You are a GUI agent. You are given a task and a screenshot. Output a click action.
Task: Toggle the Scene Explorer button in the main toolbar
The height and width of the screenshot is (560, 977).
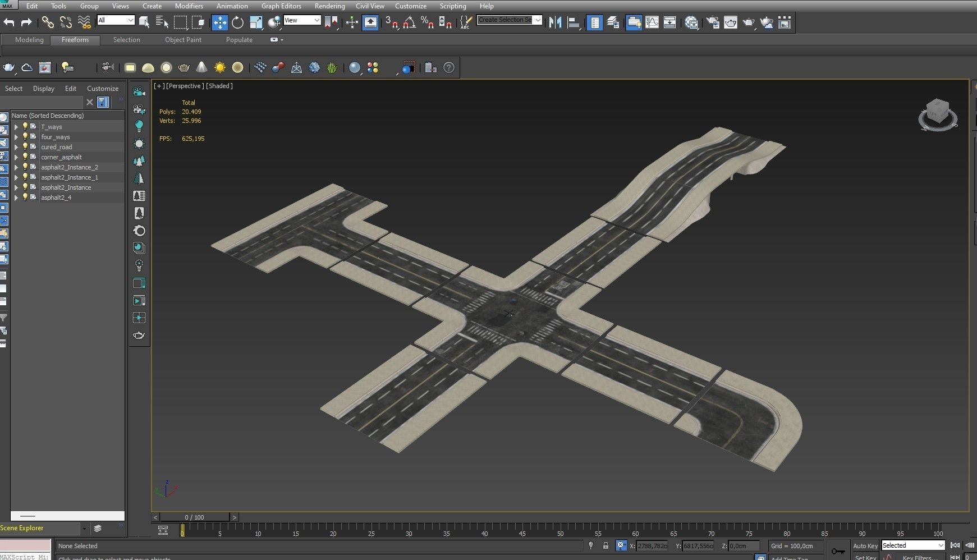tap(595, 22)
